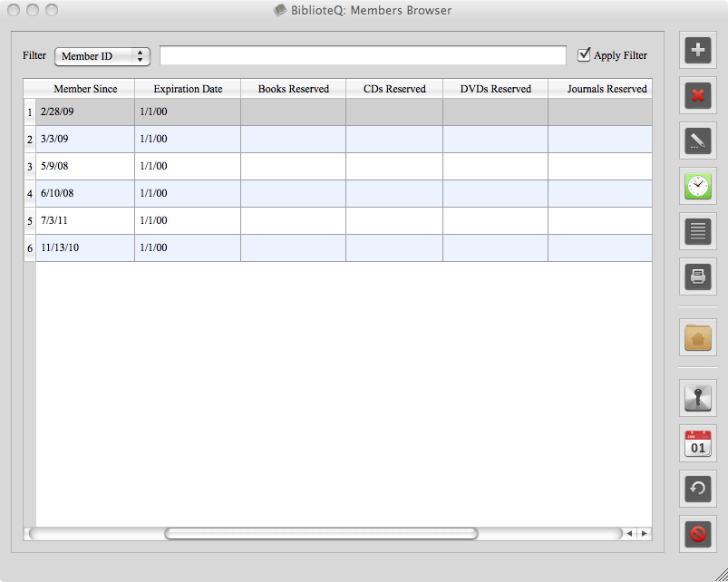Click the key lock icon
The width and height of the screenshot is (728, 582).
(698, 398)
